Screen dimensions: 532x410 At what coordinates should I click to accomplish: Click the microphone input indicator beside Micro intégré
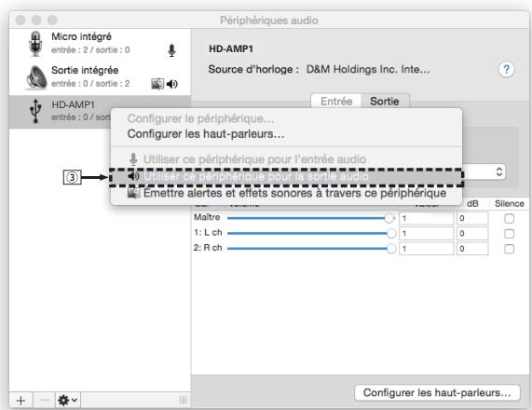pos(171,50)
